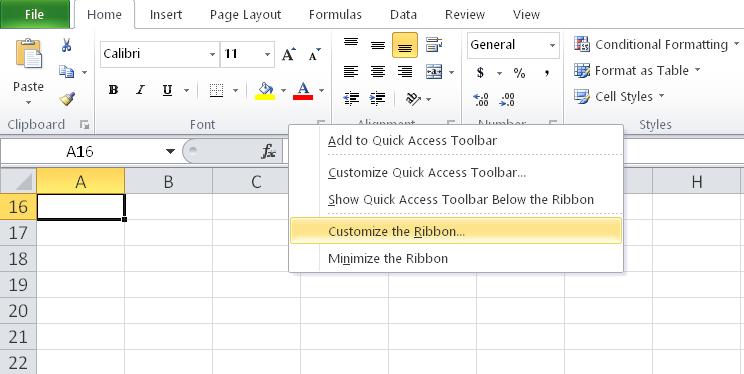Click the Insert Function fx button

tap(269, 151)
